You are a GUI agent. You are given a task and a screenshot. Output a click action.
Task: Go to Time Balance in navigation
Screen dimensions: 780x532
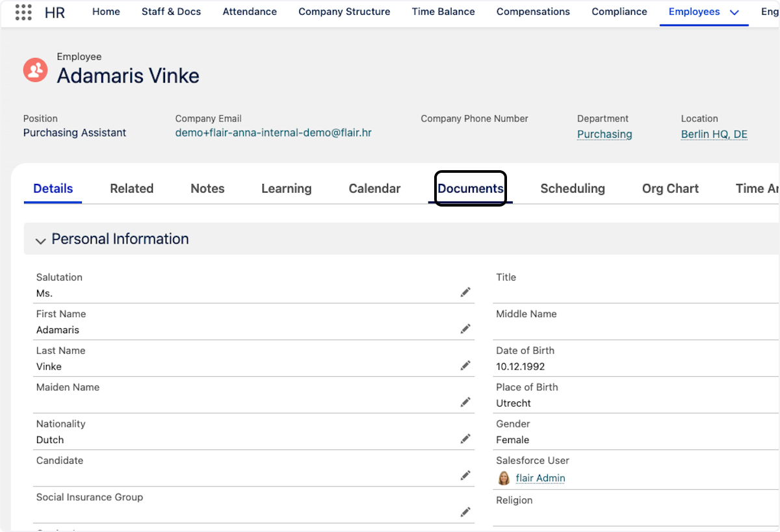(443, 12)
